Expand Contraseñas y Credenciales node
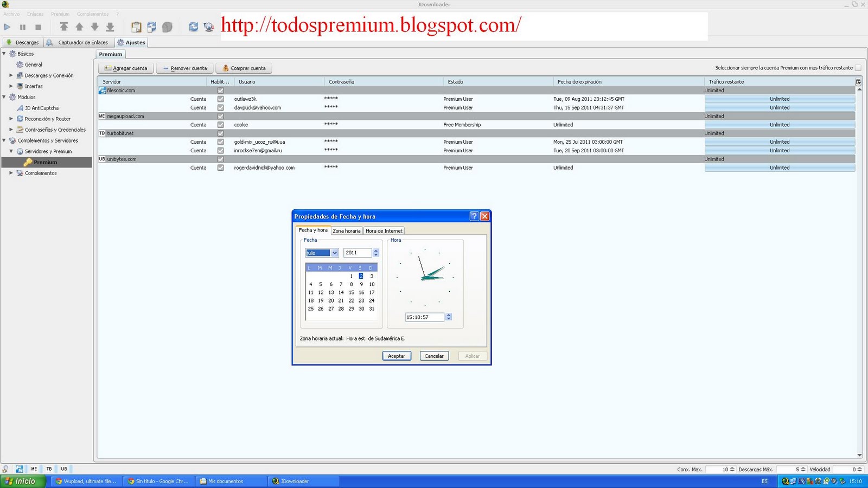868x488 pixels. (x=11, y=130)
